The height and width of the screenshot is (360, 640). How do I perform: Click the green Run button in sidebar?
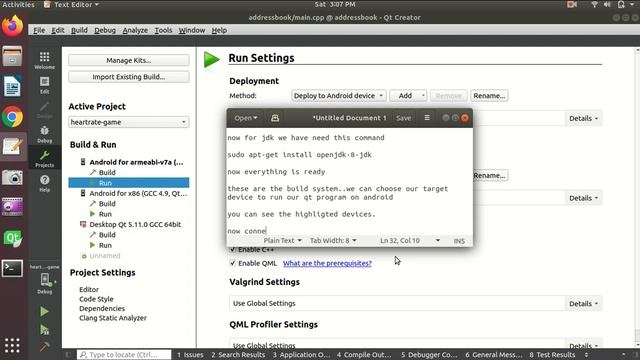click(x=44, y=312)
